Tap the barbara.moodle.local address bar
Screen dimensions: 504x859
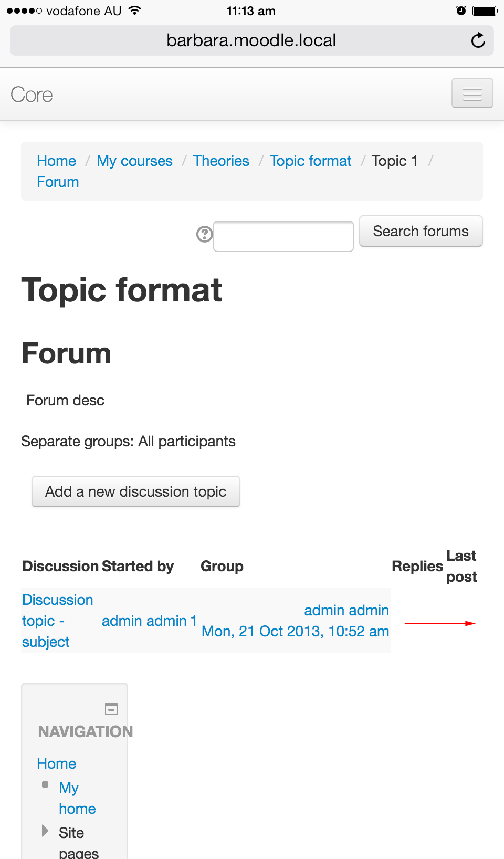pyautogui.click(x=252, y=40)
